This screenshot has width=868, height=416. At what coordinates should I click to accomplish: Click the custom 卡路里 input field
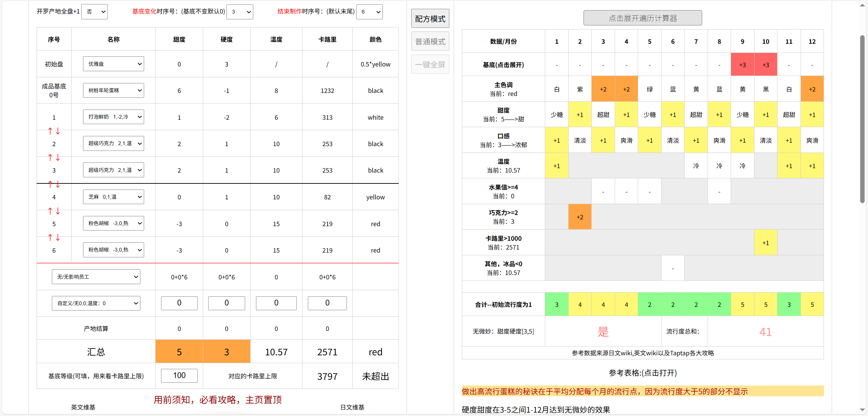[327, 303]
